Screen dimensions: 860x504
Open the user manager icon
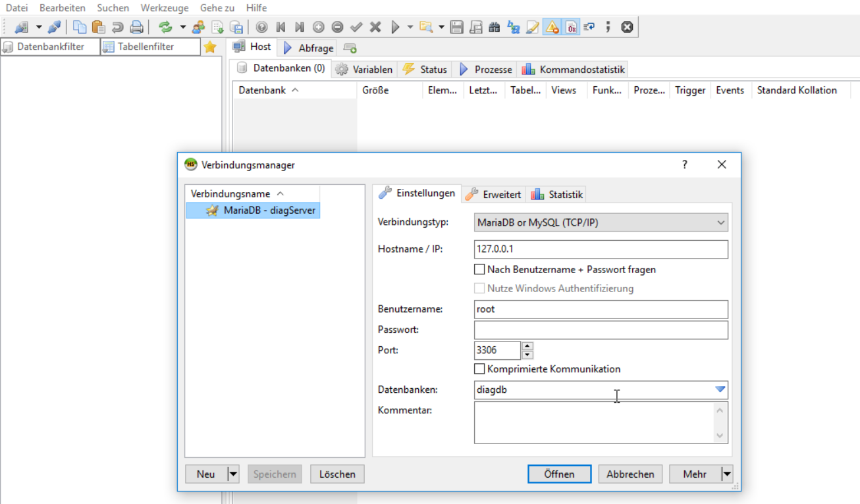[x=198, y=27]
